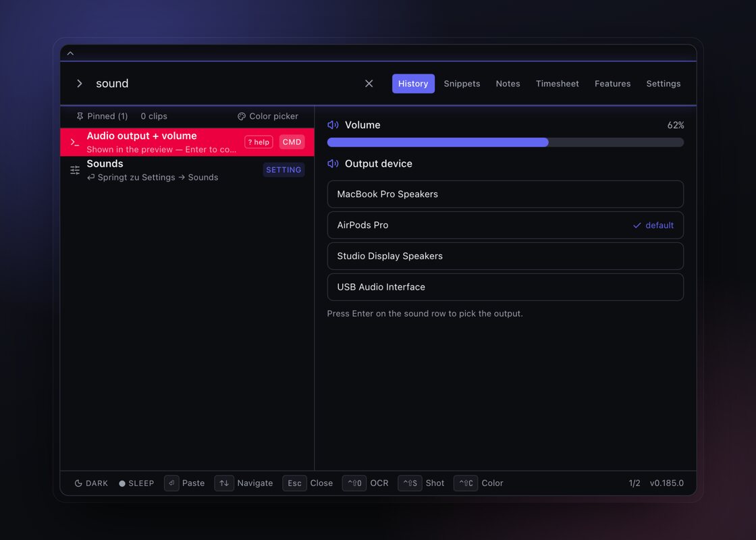Choose MacBook Pro Speakers output
The height and width of the screenshot is (540, 756).
(x=506, y=194)
